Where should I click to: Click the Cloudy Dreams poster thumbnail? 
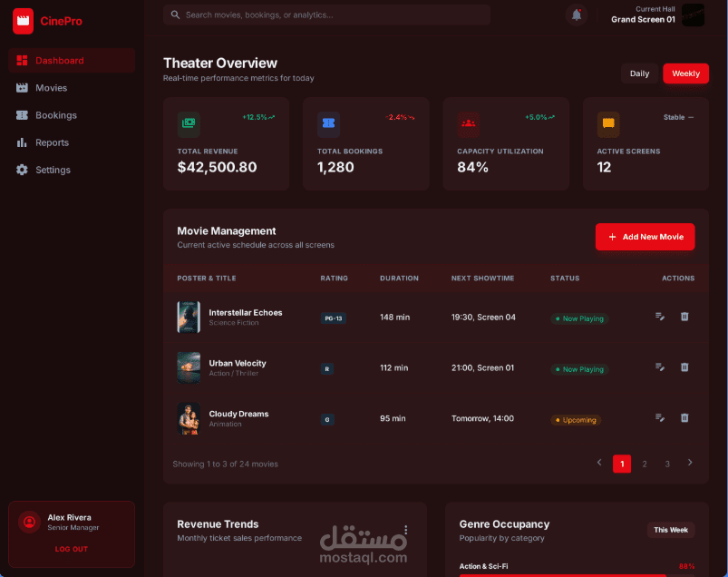189,418
